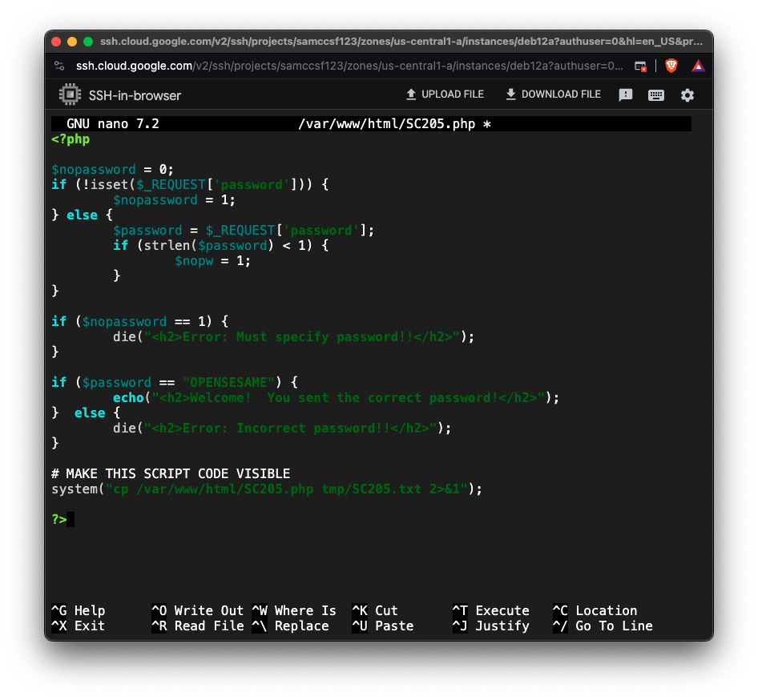Click the SSH-in-browser title text
The width and height of the screenshot is (758, 700).
tap(135, 95)
